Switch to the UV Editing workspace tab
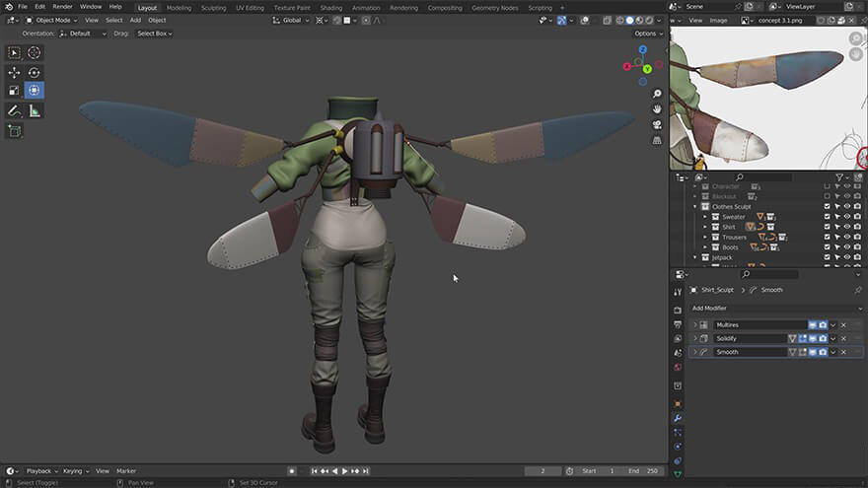 (250, 8)
